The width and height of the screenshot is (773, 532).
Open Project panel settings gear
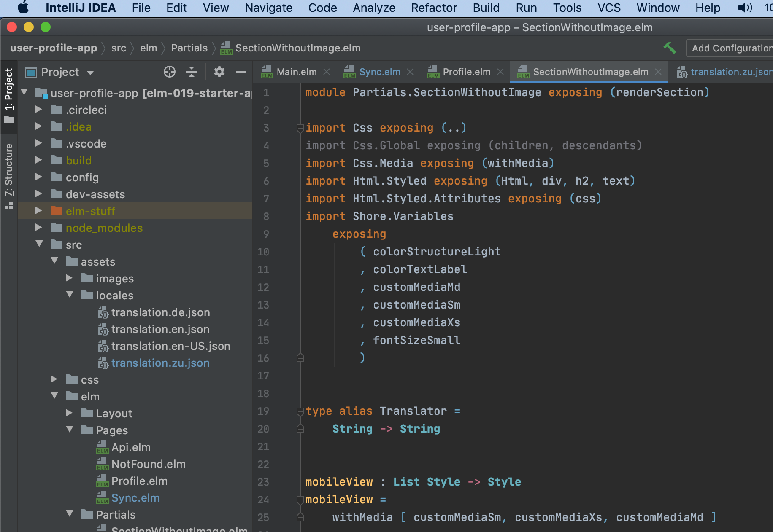(x=219, y=72)
